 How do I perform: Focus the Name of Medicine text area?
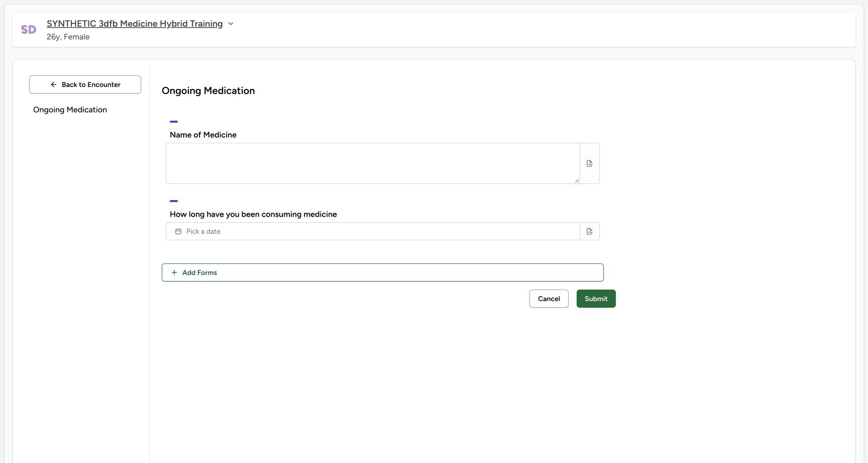373,163
